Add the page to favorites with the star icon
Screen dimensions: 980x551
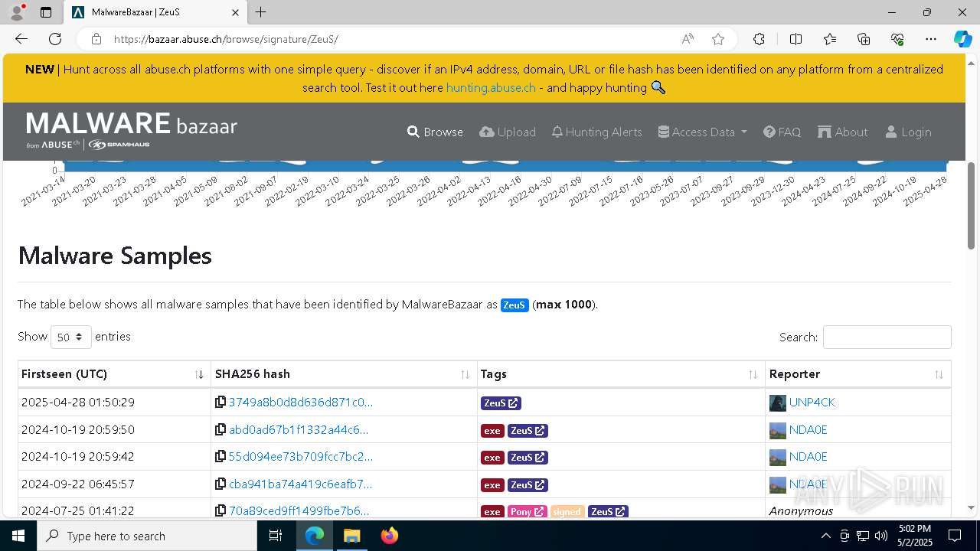point(717,39)
